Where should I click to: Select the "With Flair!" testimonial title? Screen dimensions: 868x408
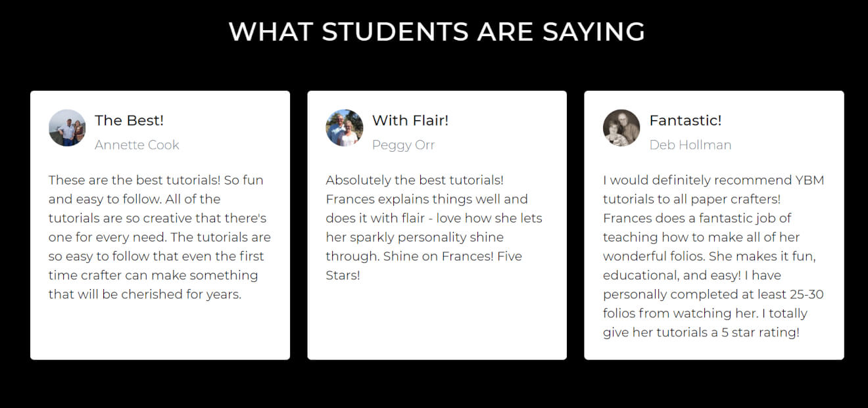(410, 120)
